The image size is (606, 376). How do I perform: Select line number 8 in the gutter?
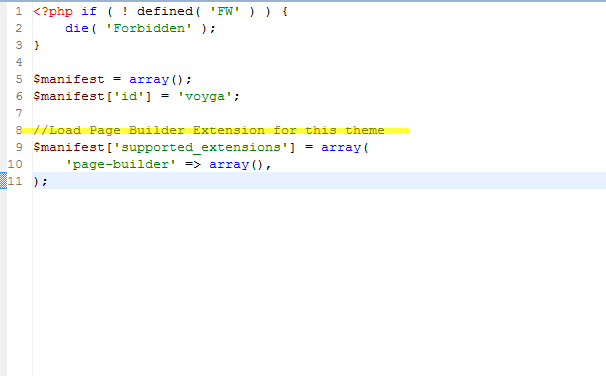[x=19, y=130]
